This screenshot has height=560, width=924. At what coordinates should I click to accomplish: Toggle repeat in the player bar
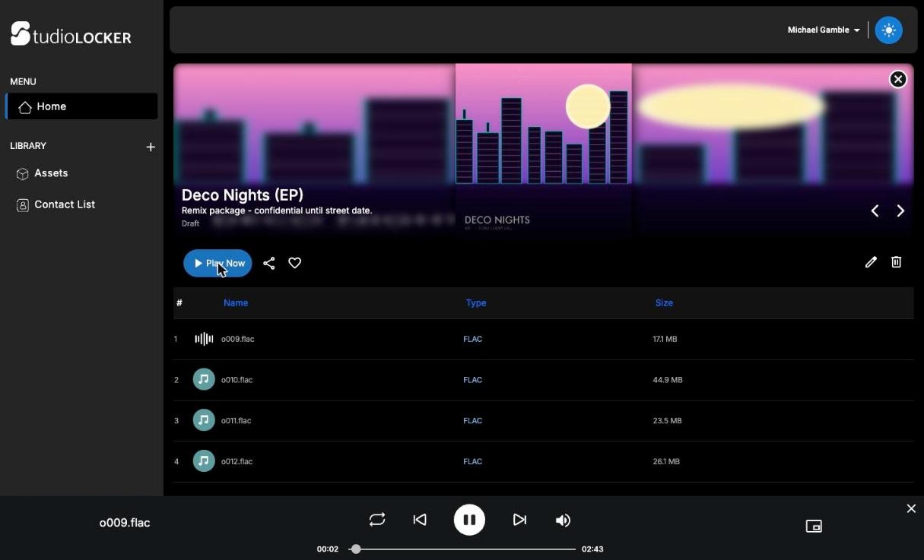[377, 520]
